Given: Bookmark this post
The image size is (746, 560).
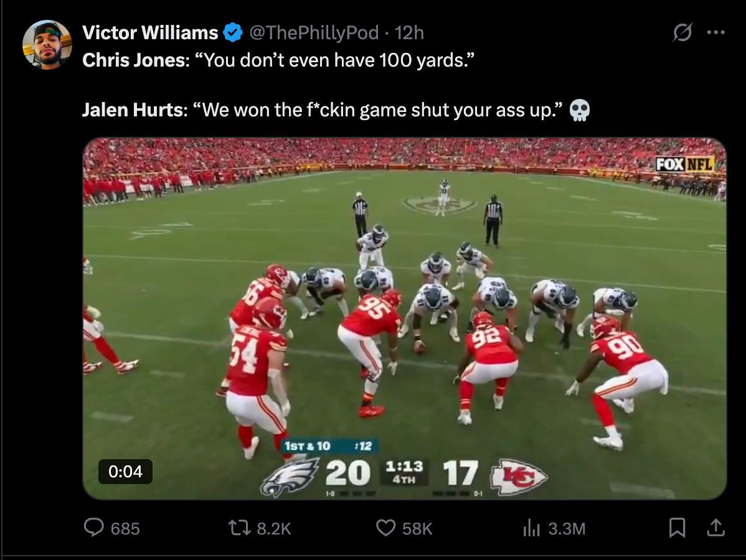Looking at the screenshot, I should coord(677,528).
